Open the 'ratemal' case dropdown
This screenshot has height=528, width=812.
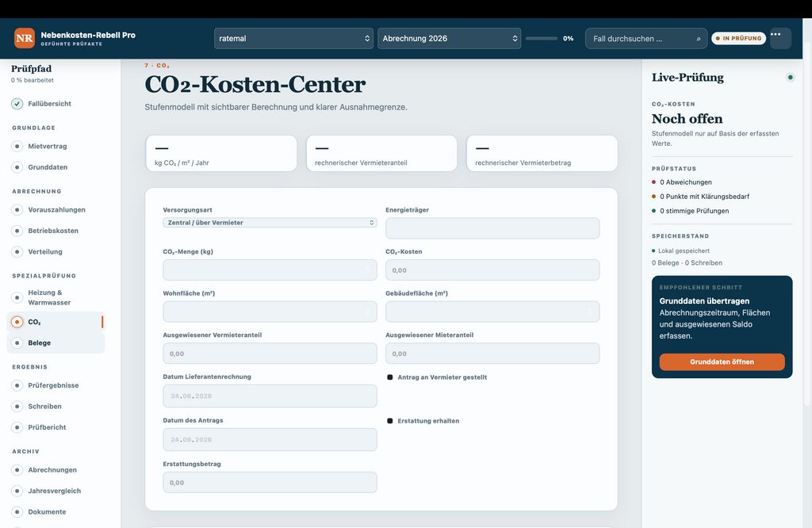pos(293,38)
